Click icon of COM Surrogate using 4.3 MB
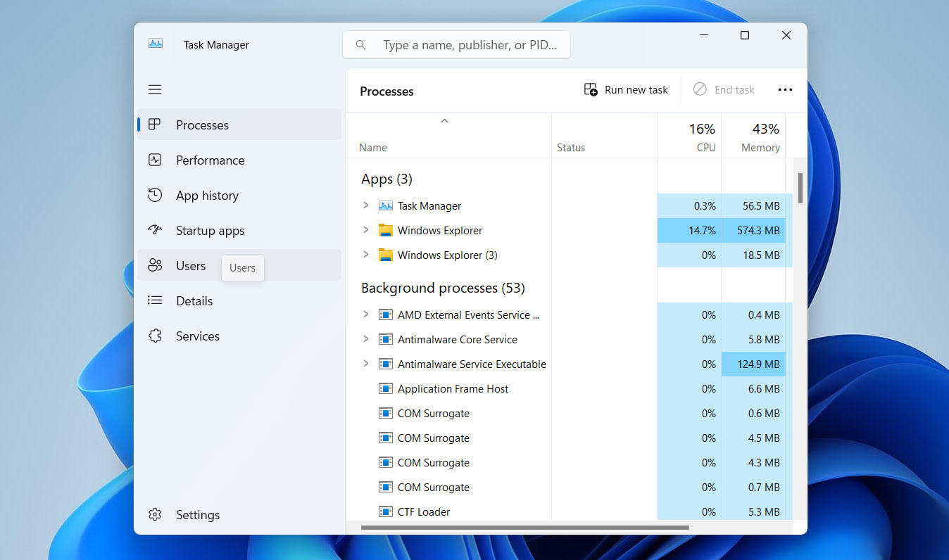Viewport: 949px width, 560px height. (385, 462)
